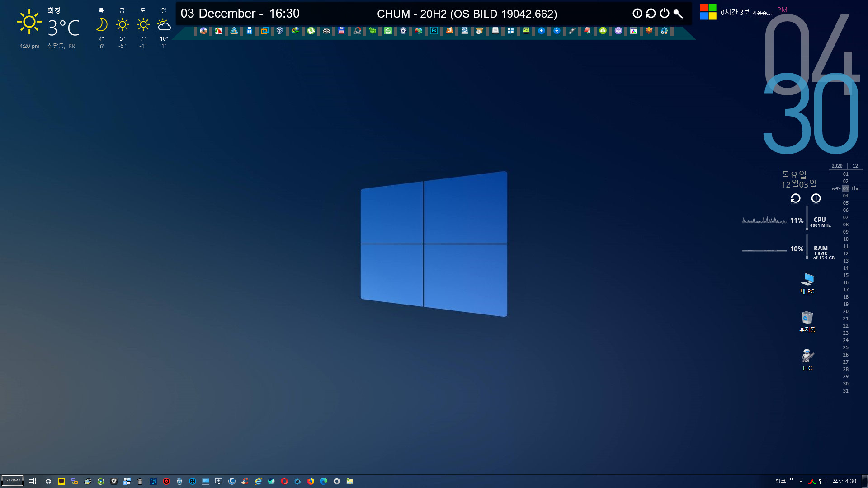Launch CCleaner from the taskbar

click(245, 481)
